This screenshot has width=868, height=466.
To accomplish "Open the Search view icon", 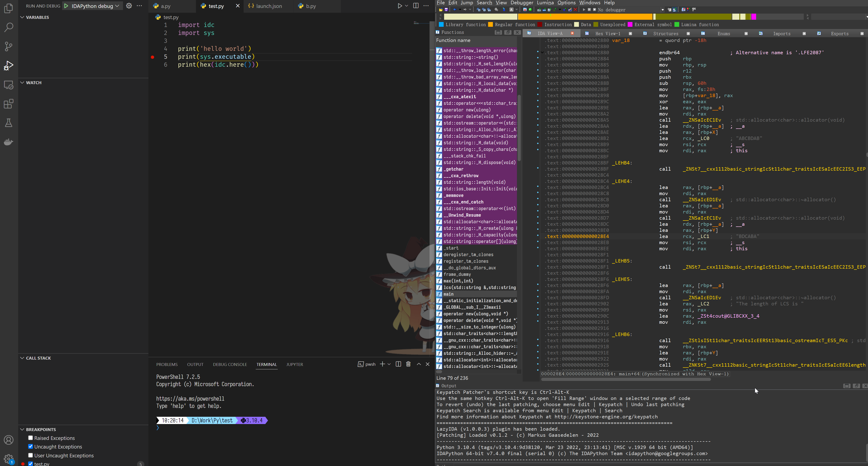I will coord(9,27).
